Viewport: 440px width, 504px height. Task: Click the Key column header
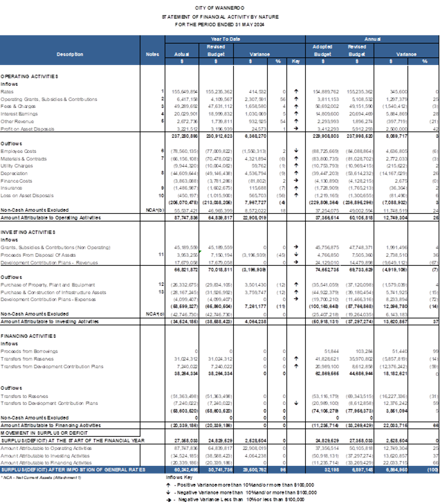pos(295,62)
